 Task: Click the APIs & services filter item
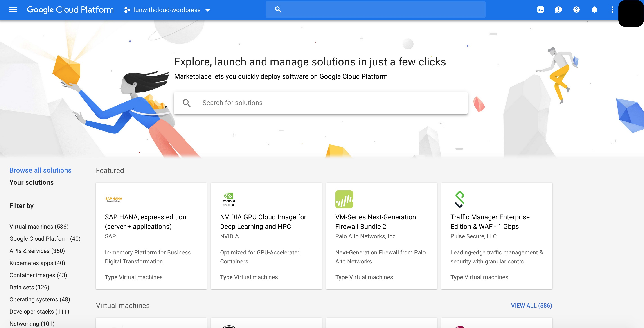[x=37, y=251]
